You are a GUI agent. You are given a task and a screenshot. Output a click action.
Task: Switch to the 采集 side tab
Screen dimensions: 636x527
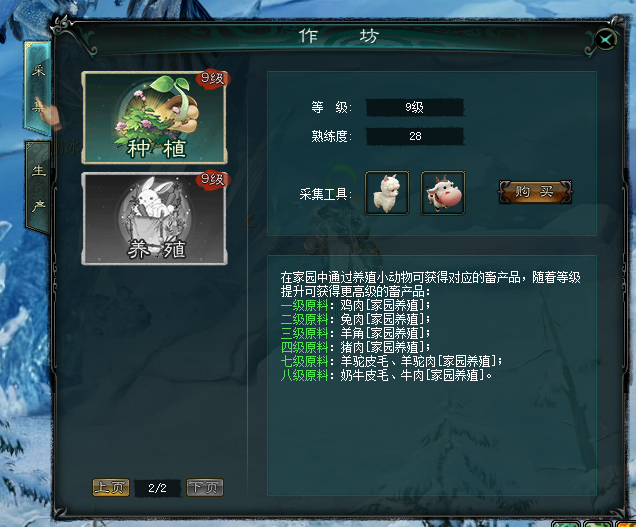(x=39, y=88)
